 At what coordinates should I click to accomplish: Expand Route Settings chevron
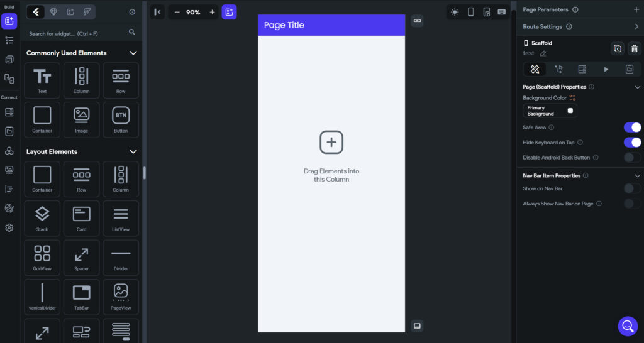click(636, 26)
